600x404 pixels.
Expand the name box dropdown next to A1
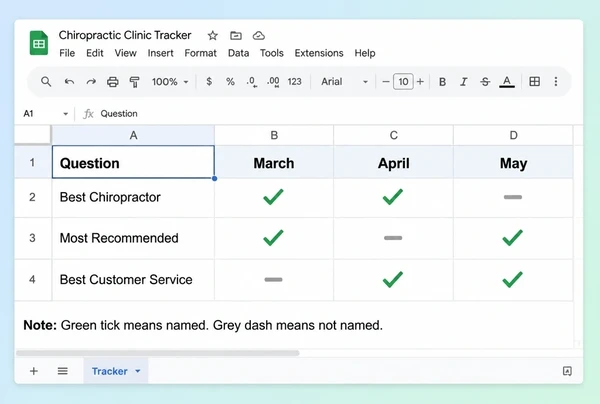65,114
